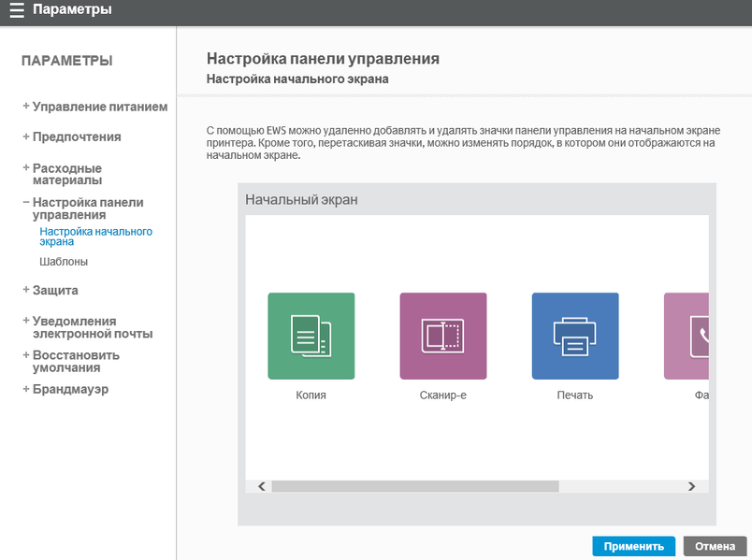This screenshot has height=560, width=752.
Task: Select the partially visible Fax icon
Action: pyautogui.click(x=687, y=336)
